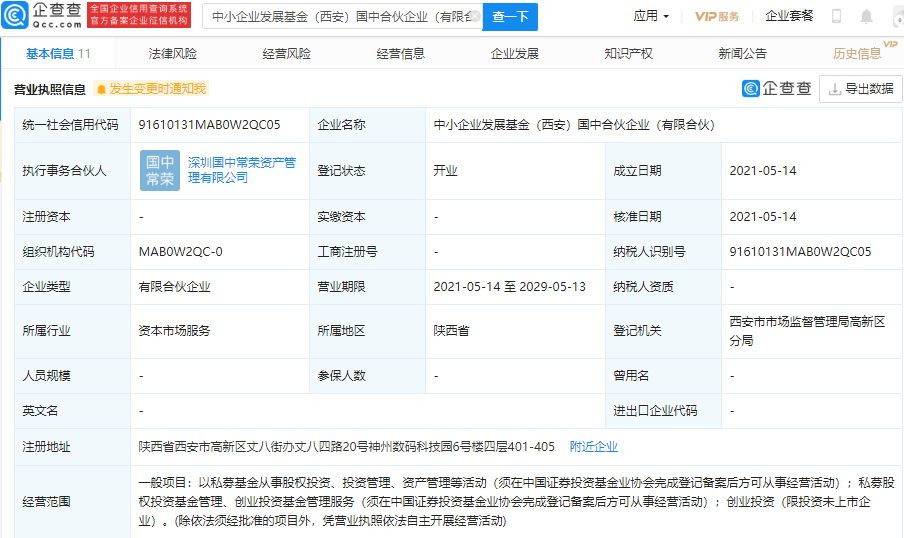Viewport: 904px width, 538px height.
Task: Focus the company name search field
Action: [342, 17]
